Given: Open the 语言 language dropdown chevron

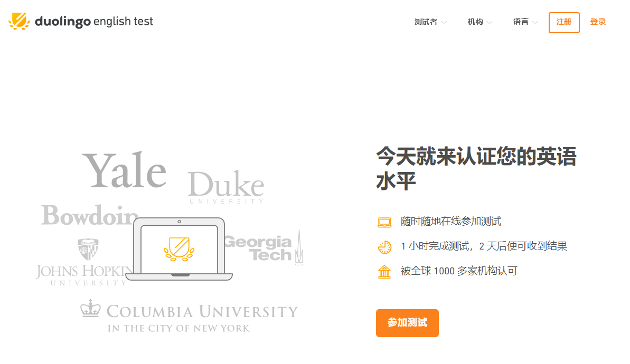Looking at the screenshot, I should click(x=535, y=23).
